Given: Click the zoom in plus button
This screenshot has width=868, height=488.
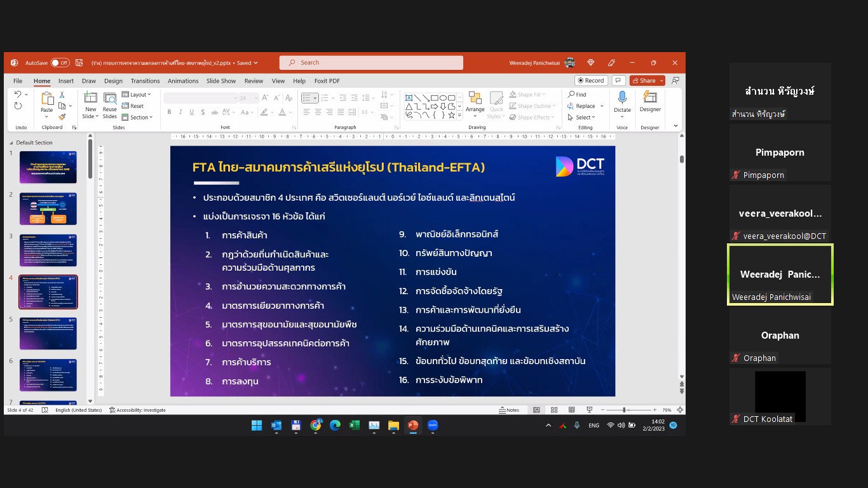Looking at the screenshot, I should click(656, 410).
